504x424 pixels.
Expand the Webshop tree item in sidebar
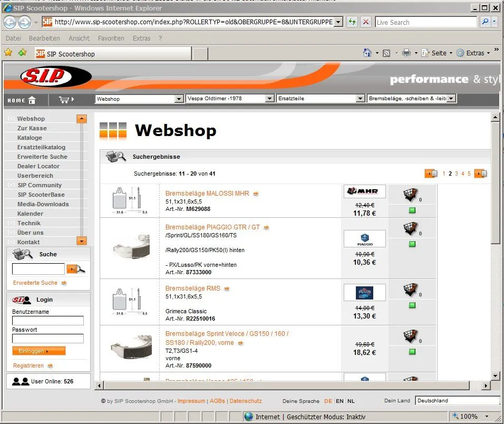pos(11,119)
